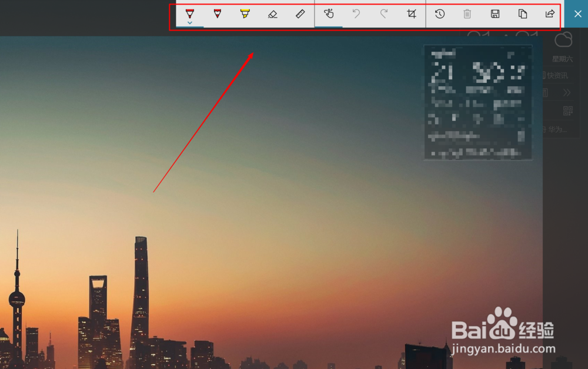The height and width of the screenshot is (369, 588).
Task: Open the share options
Action: tap(550, 14)
